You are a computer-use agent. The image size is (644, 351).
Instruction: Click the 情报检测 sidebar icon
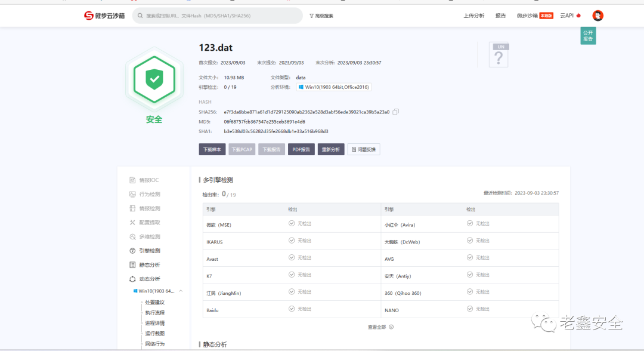(132, 208)
